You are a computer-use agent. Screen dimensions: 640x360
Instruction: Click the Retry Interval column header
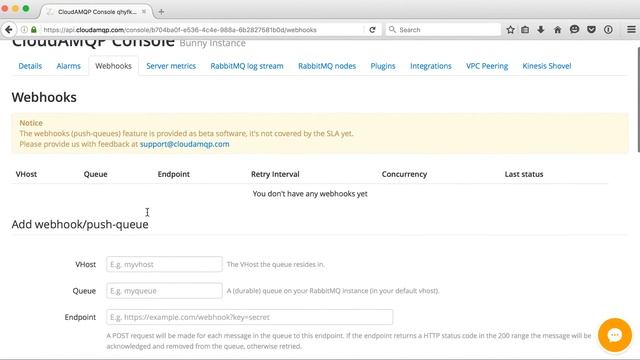275,174
